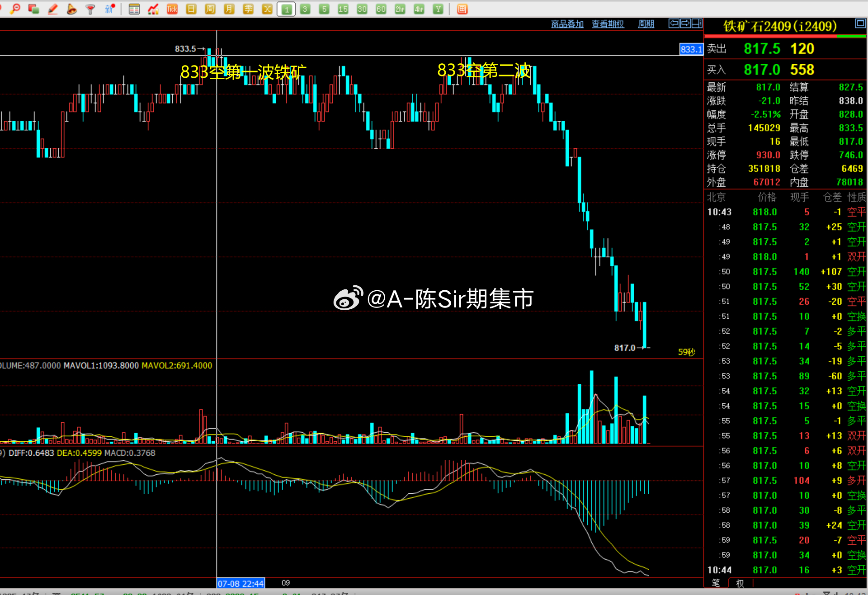The height and width of the screenshot is (595, 868).
Task: Click the filter funnel icon
Action: click(90, 9)
